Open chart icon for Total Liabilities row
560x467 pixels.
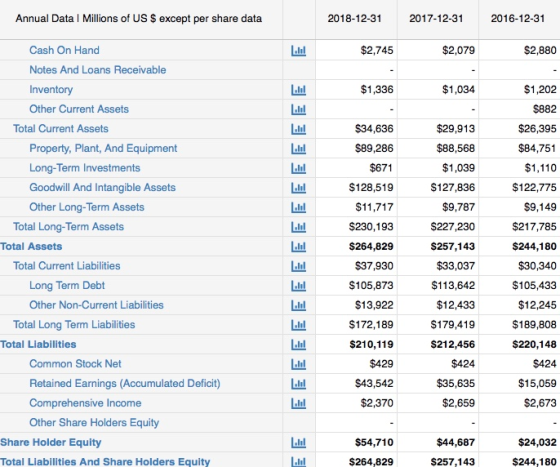point(299,345)
